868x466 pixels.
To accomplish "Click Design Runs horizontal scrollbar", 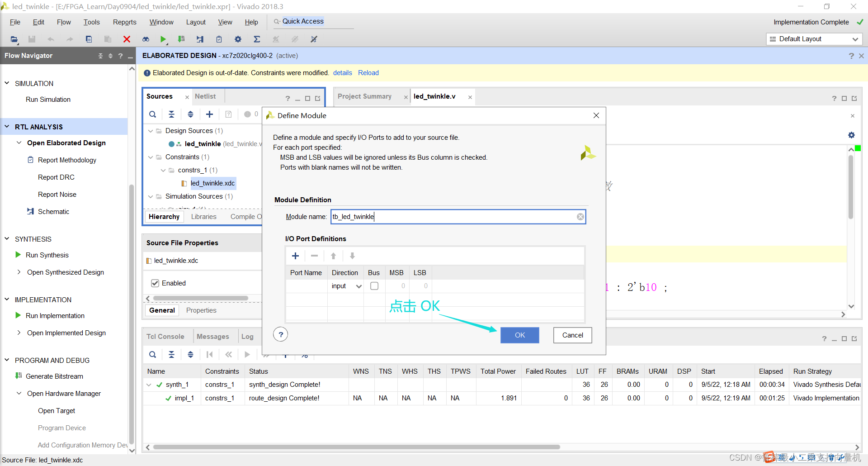I will point(356,447).
